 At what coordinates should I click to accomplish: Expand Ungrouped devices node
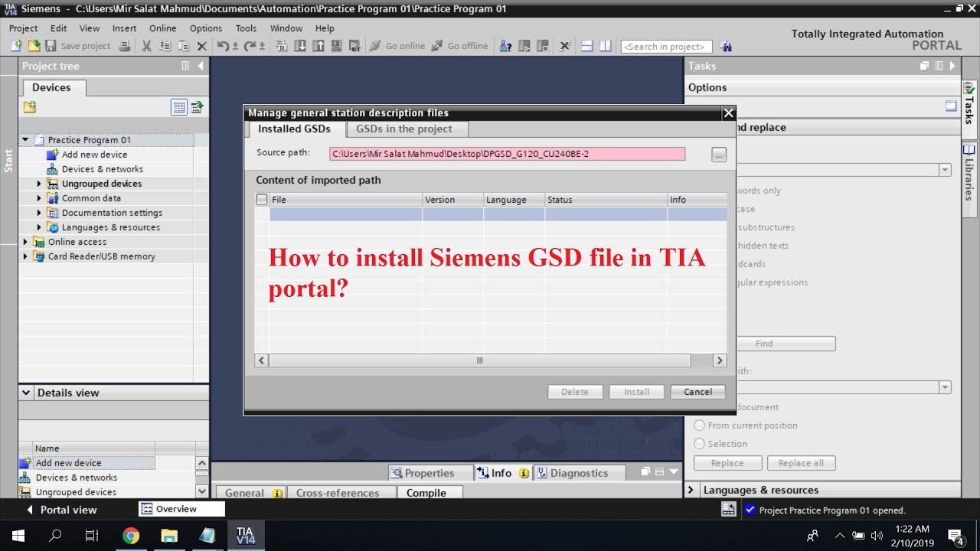click(x=39, y=184)
